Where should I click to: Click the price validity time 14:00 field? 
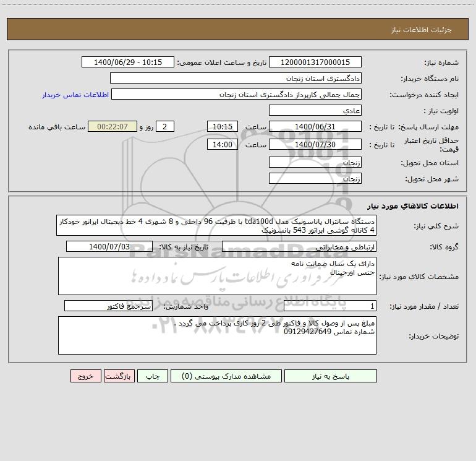coord(222,144)
